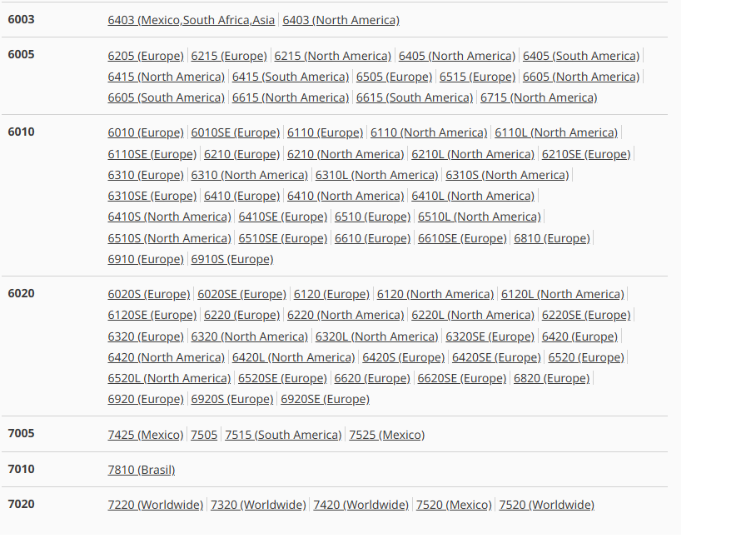Open the 6310S (North America) link

[507, 175]
